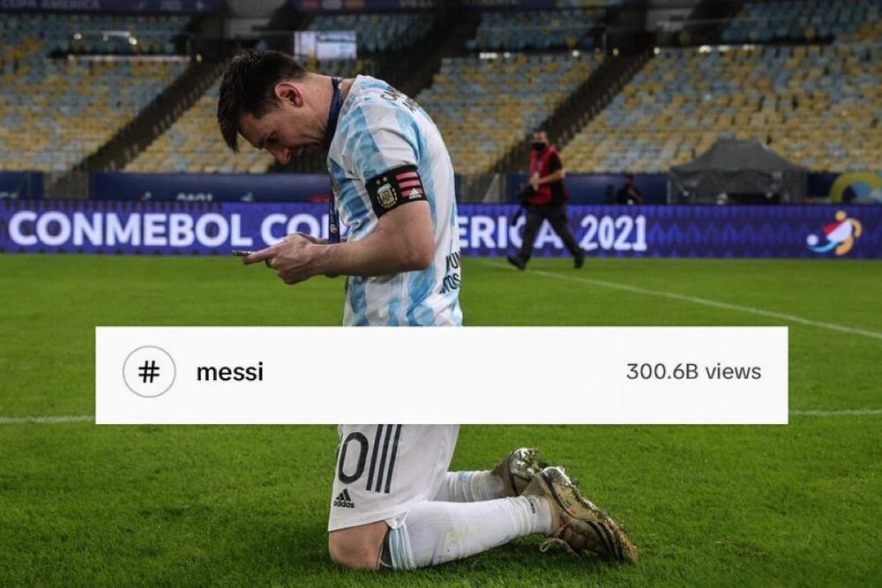
Task: Click the hashtag symbol icon in the circle
Action: point(149,371)
